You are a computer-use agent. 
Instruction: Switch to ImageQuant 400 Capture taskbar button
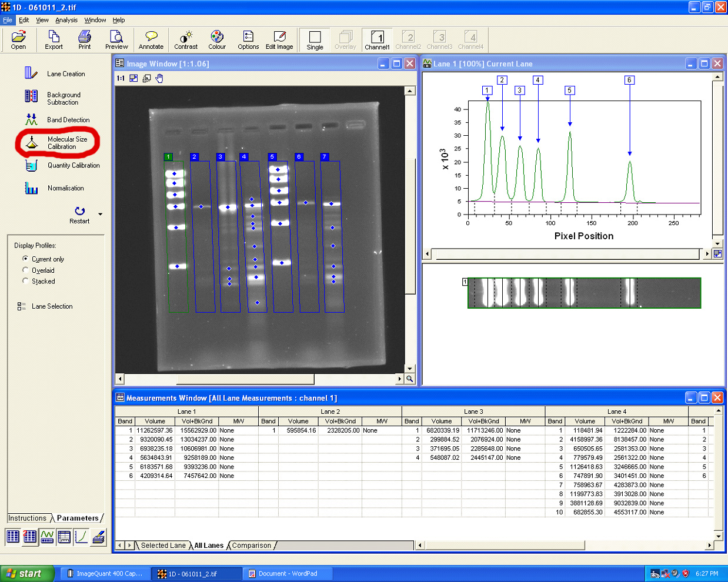pos(105,574)
